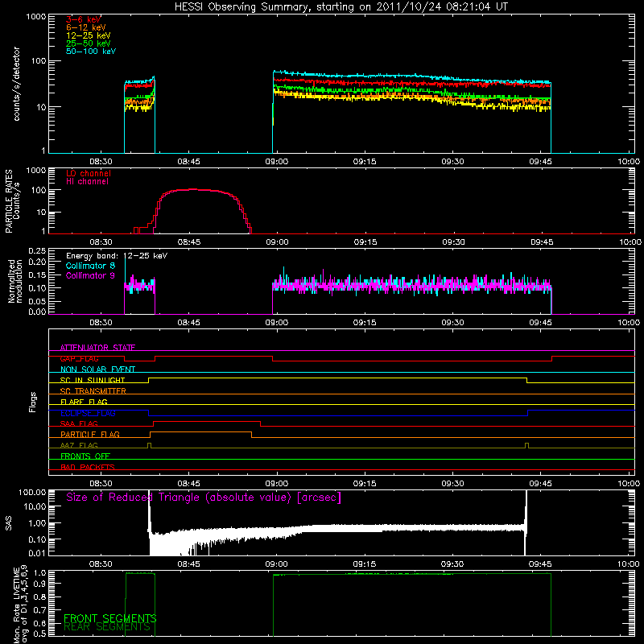Select the REAR SEGMENTS legend label
The image size is (644, 644).
tap(107, 627)
